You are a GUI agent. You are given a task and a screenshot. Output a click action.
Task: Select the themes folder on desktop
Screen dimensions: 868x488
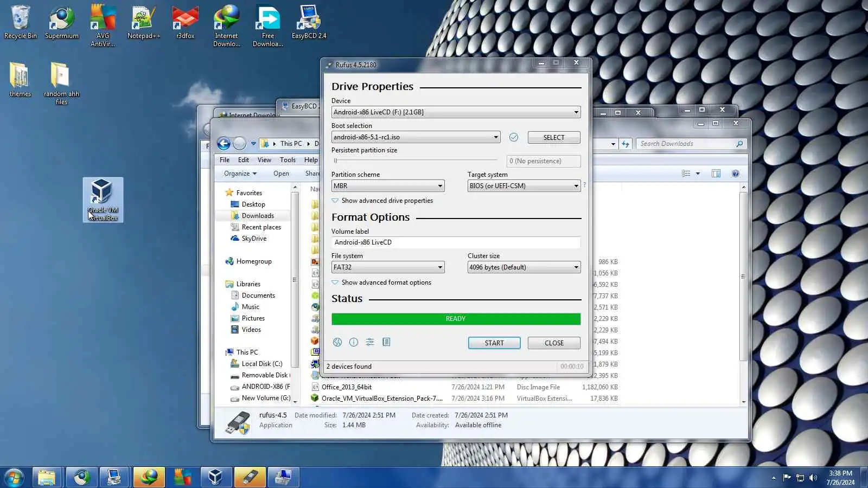coord(21,80)
